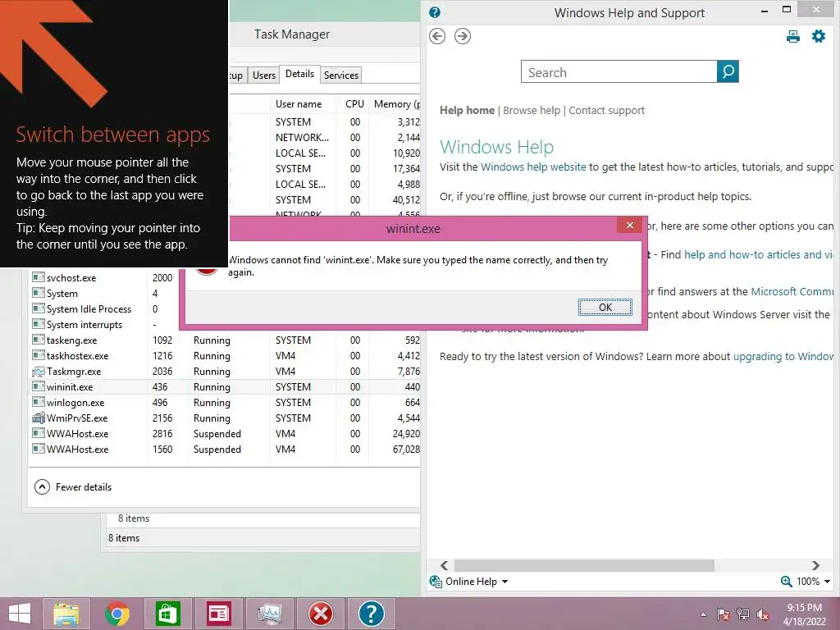This screenshot has height=630, width=840.
Task: Show hidden system tray icons
Action: click(703, 614)
